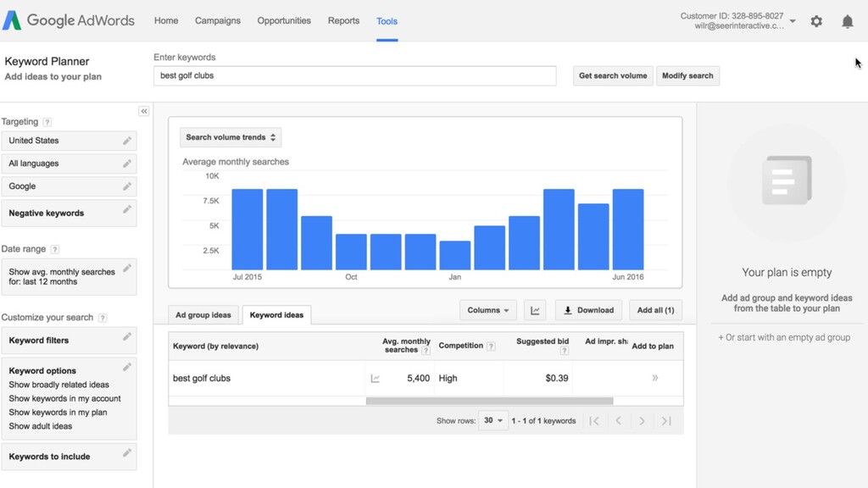Add best golf clubs to plan arrow
The height and width of the screenshot is (488, 868).
coord(655,378)
